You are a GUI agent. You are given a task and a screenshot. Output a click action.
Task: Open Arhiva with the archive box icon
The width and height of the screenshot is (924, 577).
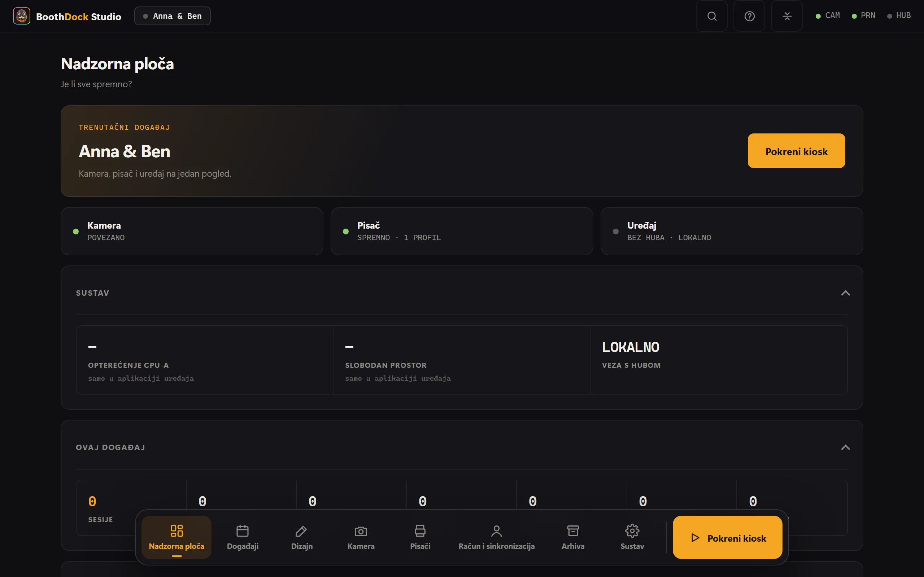[x=573, y=537]
